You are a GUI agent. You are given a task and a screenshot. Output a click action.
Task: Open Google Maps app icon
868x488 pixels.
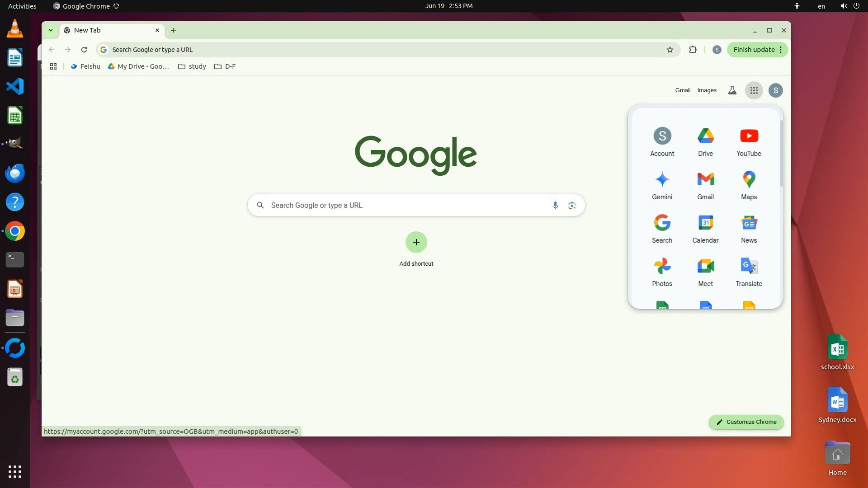(x=749, y=185)
